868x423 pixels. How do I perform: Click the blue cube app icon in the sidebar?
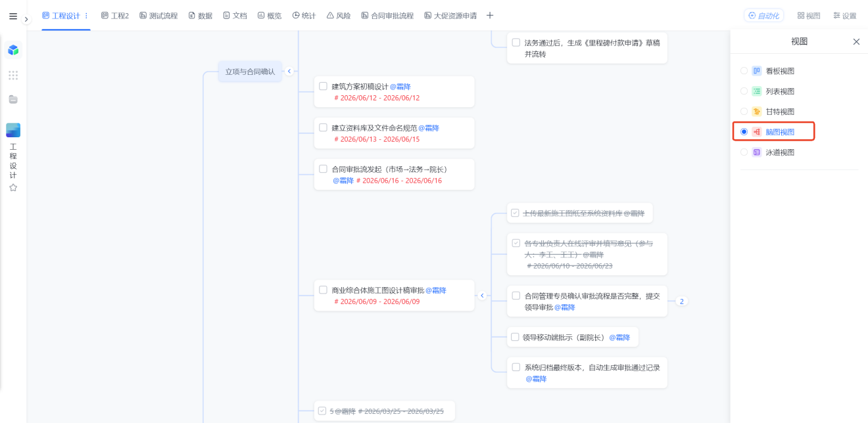13,50
